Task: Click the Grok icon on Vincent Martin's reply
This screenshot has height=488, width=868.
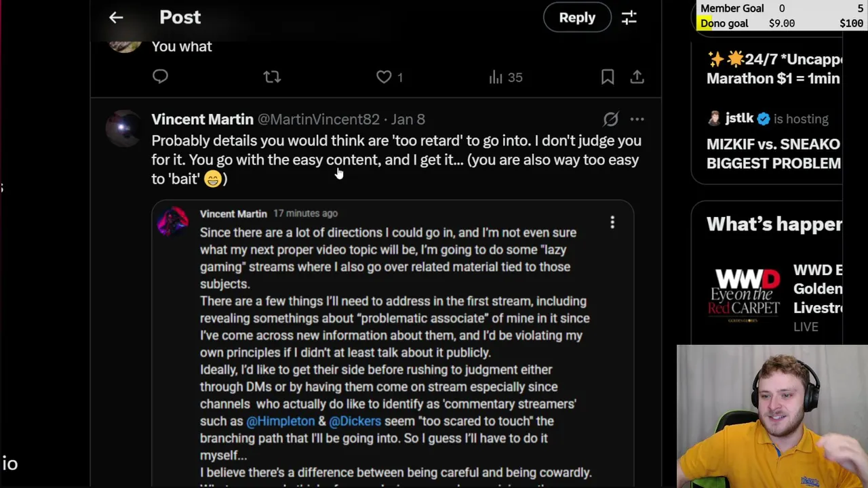Action: (x=611, y=119)
